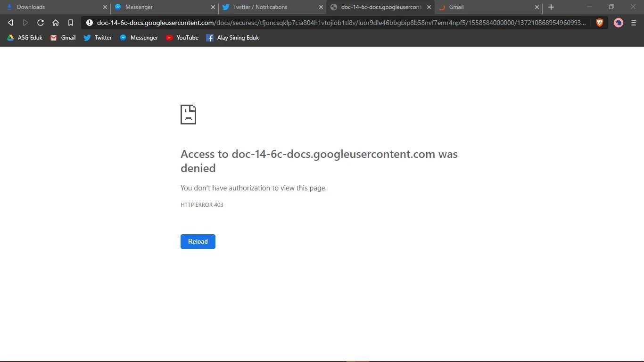This screenshot has width=644, height=362.
Task: Switch to the Gmail tab
Action: pyautogui.click(x=488, y=7)
